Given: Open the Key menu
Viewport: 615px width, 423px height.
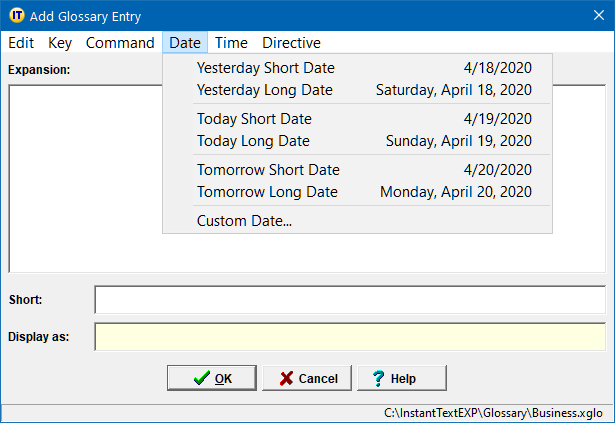Looking at the screenshot, I should coord(60,43).
